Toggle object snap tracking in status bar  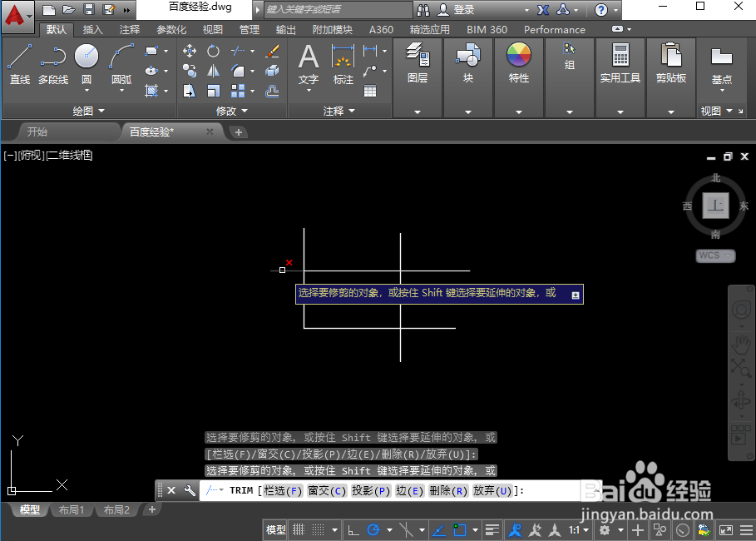(439, 530)
